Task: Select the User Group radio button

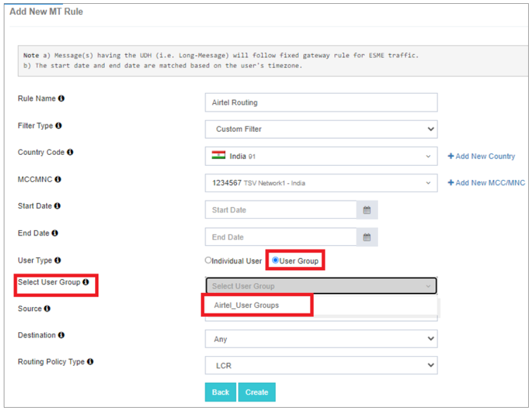Action: [276, 260]
